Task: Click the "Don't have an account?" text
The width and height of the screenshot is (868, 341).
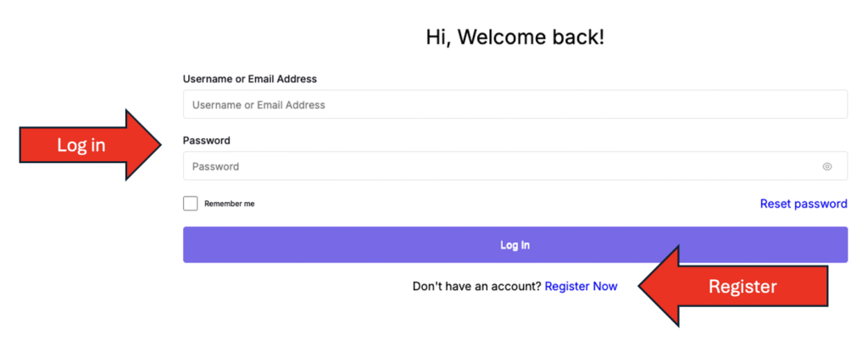Action: pyautogui.click(x=476, y=287)
